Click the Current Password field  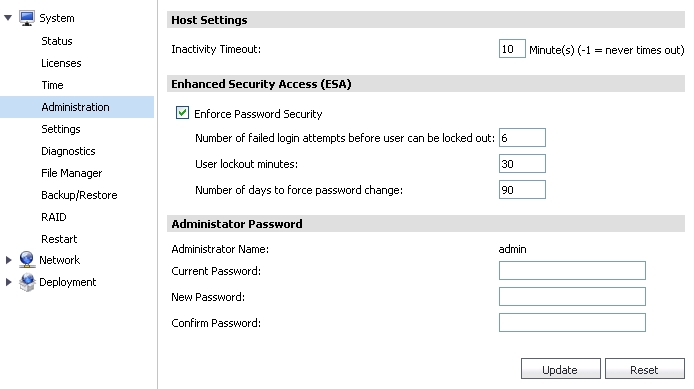click(572, 270)
